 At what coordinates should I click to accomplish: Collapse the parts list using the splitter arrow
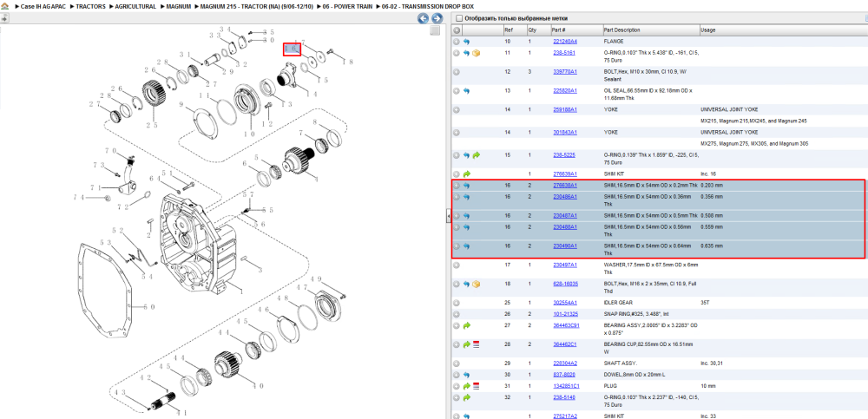[449, 216]
